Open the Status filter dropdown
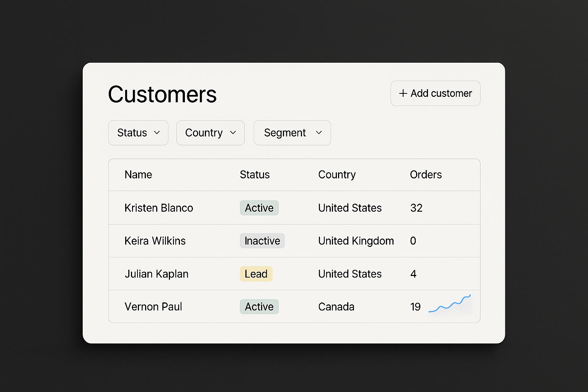 pyautogui.click(x=138, y=133)
